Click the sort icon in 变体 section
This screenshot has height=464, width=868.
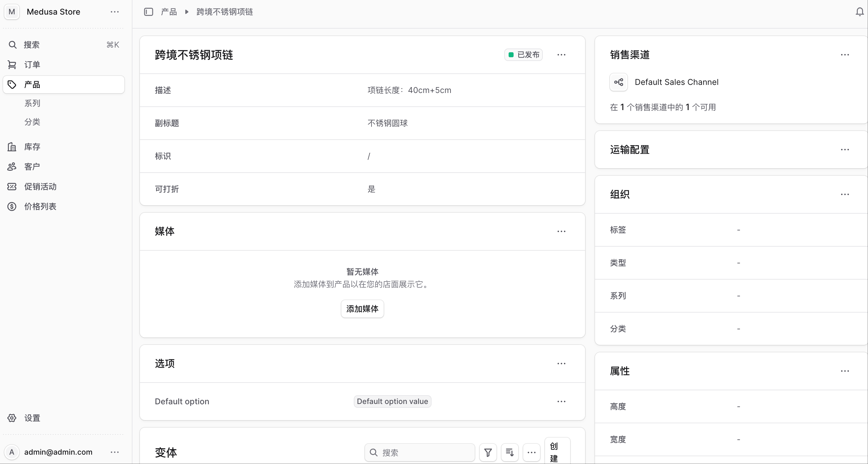coord(510,452)
